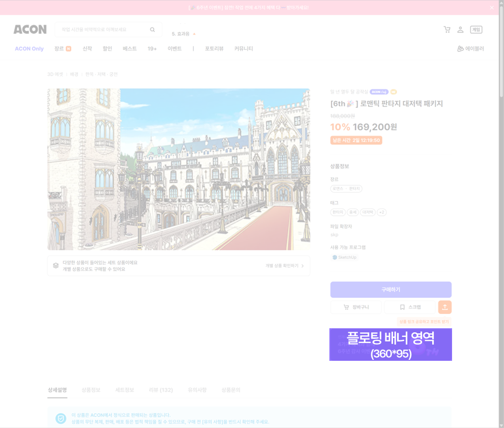Open the shopping cart icon in header
This screenshot has width=504, height=428.
click(x=447, y=30)
